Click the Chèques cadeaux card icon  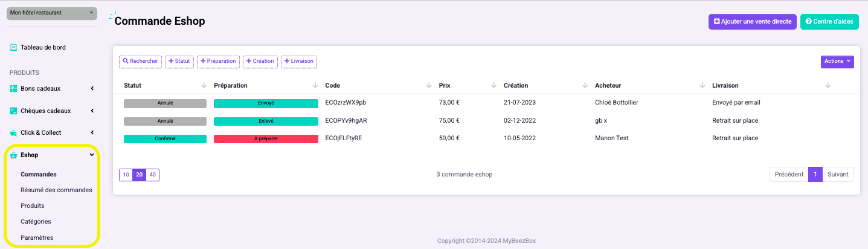point(13,111)
